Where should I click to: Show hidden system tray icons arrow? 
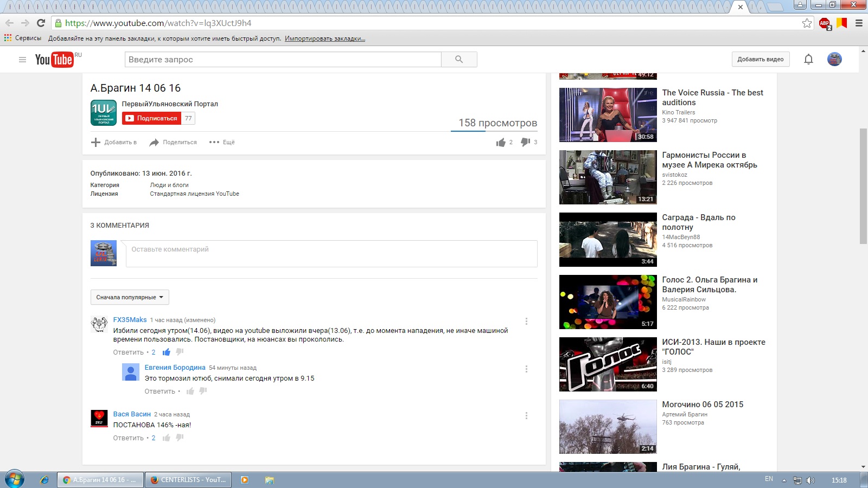click(x=784, y=480)
